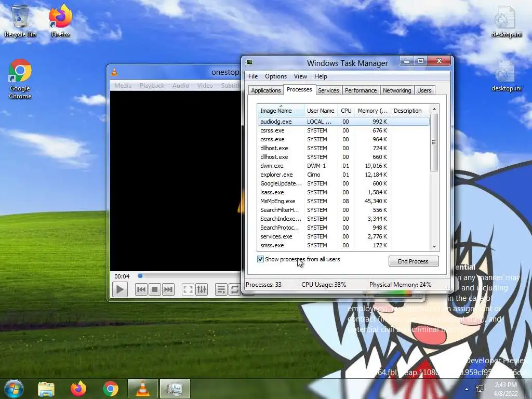The image size is (532, 399).
Task: Select the SearchFilterHost process row
Action: tap(343, 210)
